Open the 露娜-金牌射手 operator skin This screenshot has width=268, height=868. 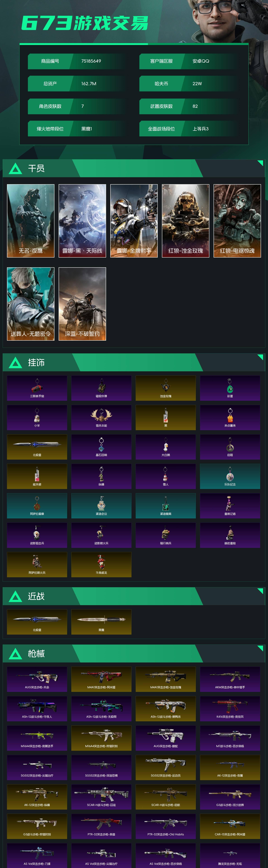(x=134, y=221)
